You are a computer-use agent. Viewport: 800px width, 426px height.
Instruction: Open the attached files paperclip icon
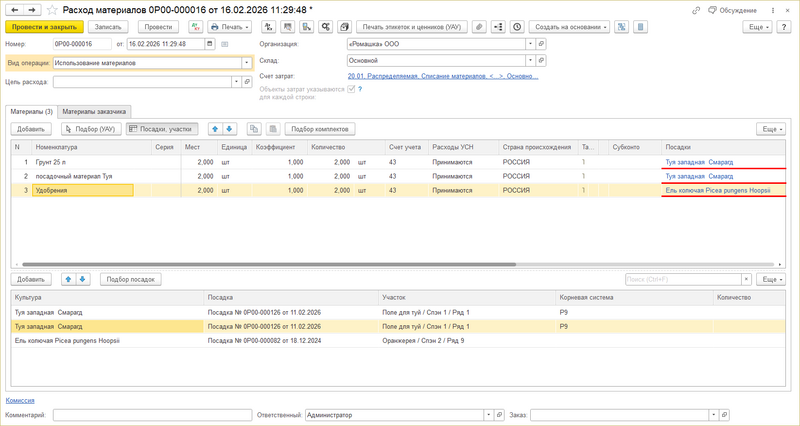click(479, 27)
